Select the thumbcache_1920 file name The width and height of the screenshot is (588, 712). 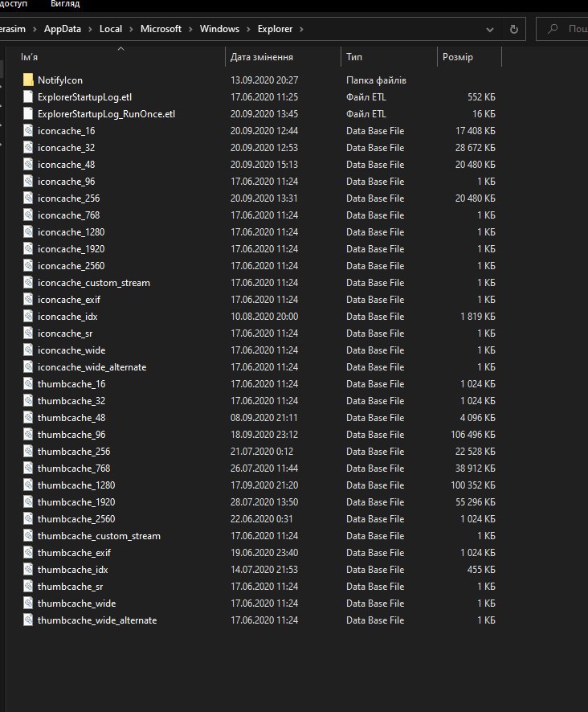coord(76,502)
